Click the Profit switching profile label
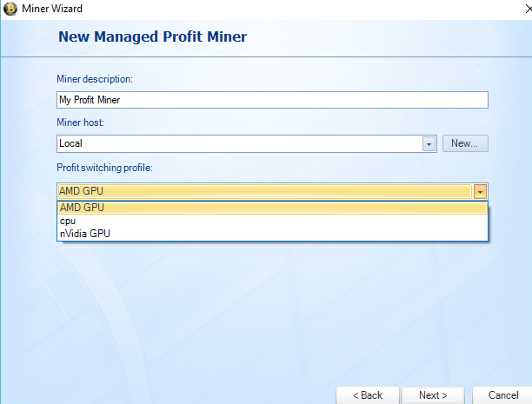This screenshot has width=532, height=404. click(x=104, y=168)
